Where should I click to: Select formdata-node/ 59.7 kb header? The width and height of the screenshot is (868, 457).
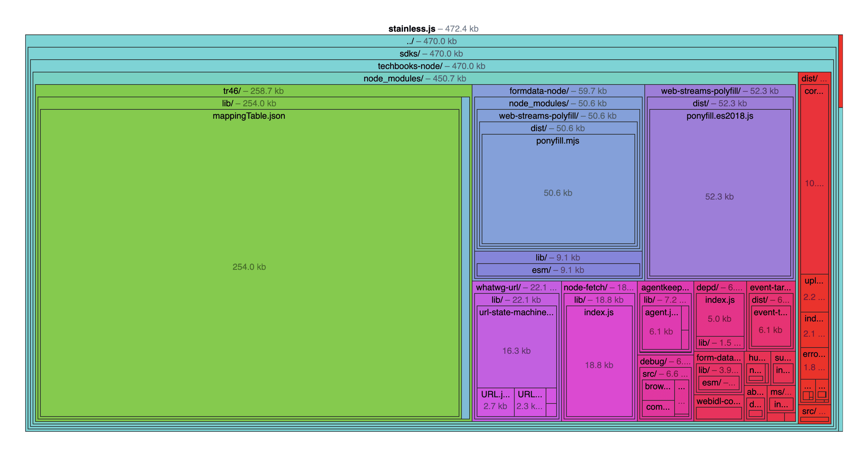coord(558,91)
